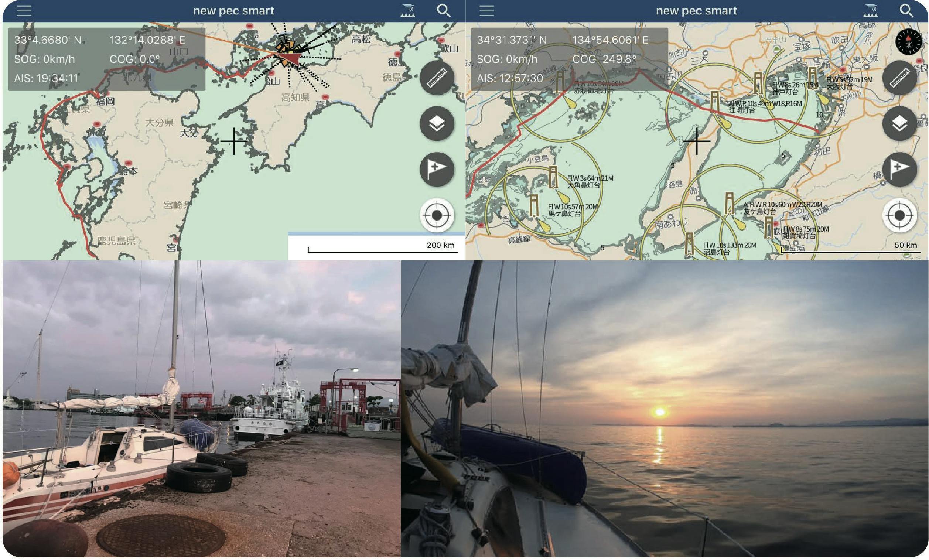
Task: Click 'new pec smart' title in left map
Action: [233, 11]
